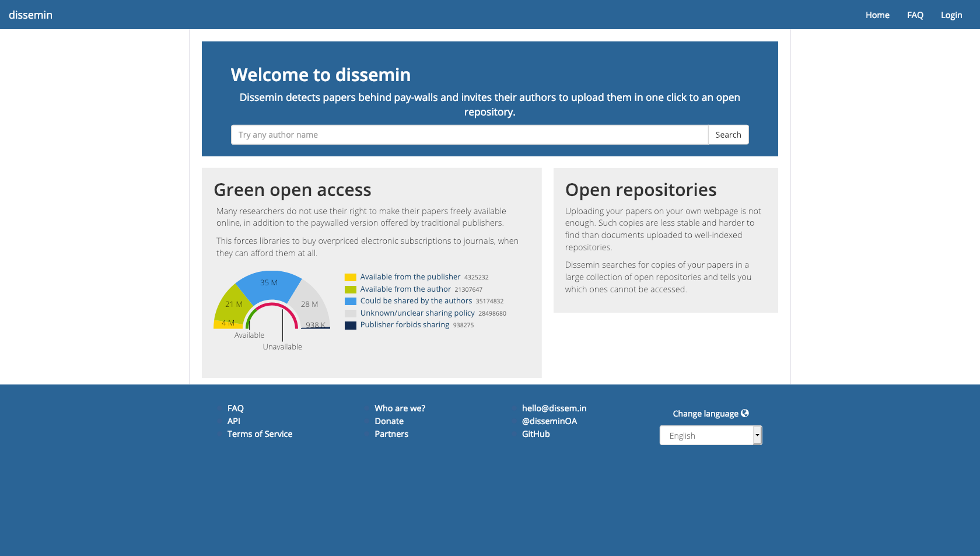Open 'Publisher forbids sharing' link
This screenshot has width=980, height=556.
pos(404,325)
